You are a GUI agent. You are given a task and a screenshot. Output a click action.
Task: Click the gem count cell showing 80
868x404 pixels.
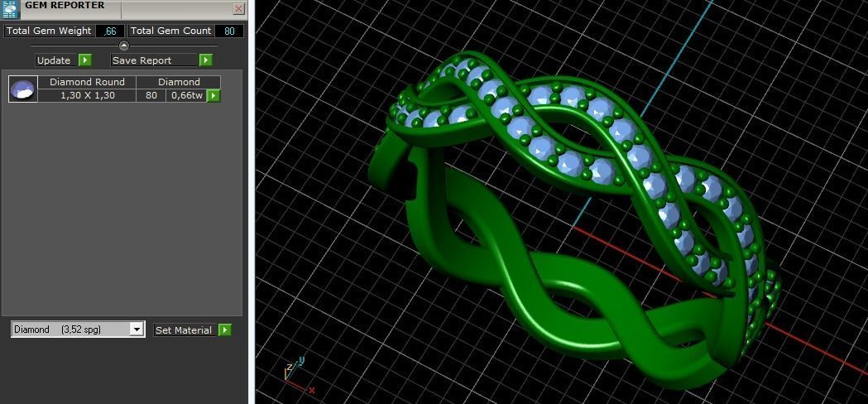[x=151, y=95]
